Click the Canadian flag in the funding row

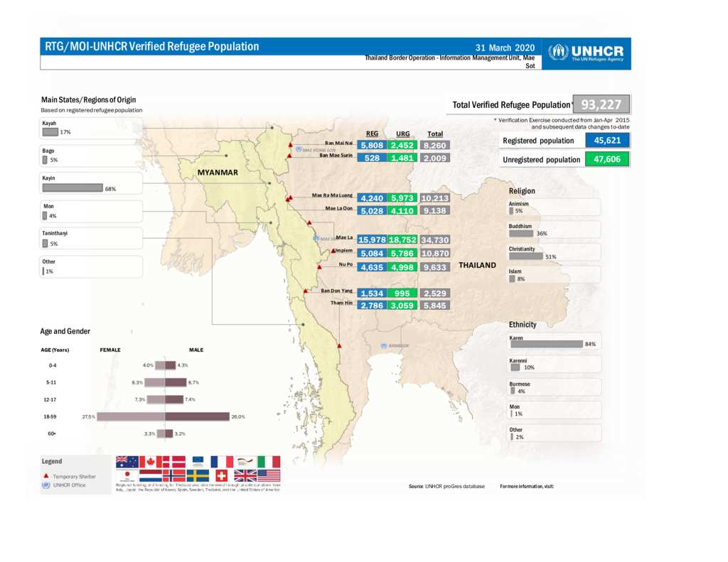click(149, 463)
